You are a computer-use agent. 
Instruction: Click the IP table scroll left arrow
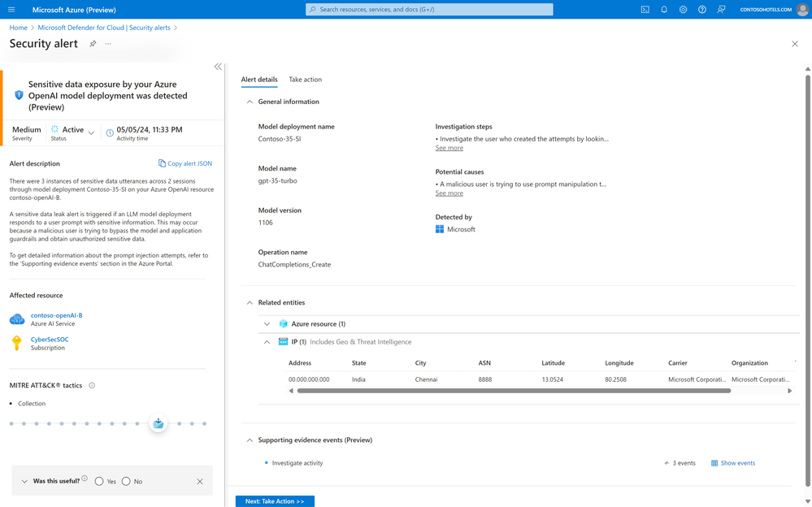coord(291,391)
